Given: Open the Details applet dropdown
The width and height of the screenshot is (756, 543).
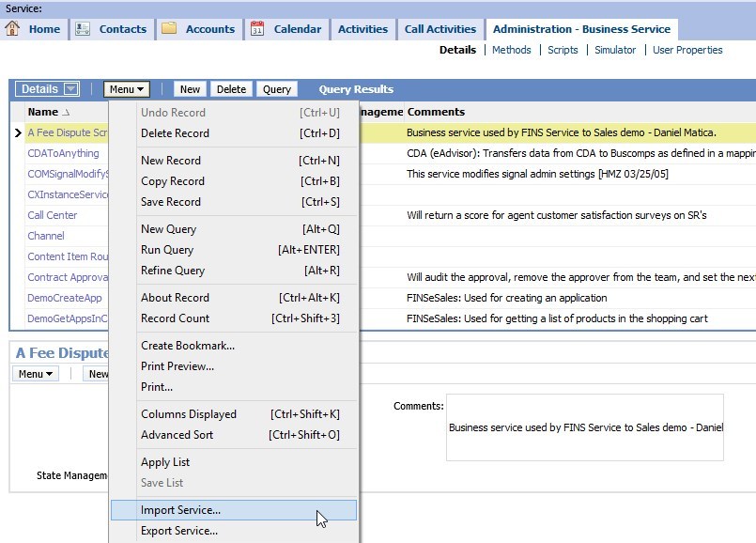Looking at the screenshot, I should pos(70,88).
